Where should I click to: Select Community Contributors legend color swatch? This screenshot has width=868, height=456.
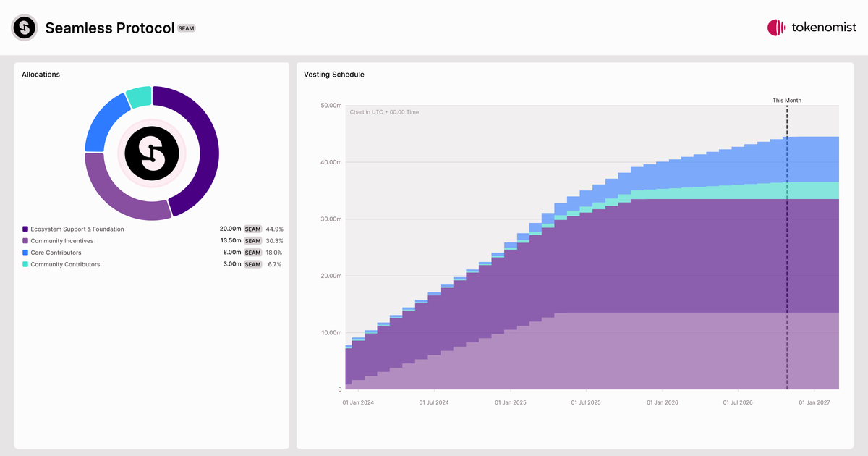coord(25,264)
